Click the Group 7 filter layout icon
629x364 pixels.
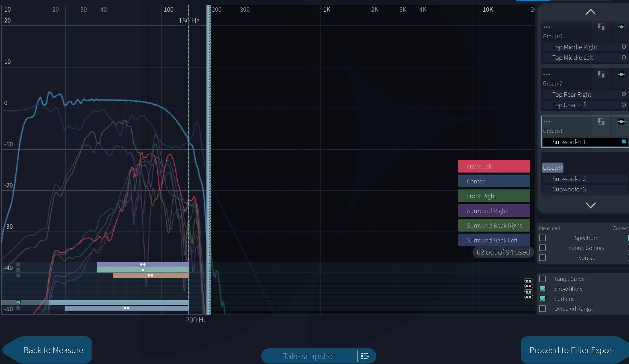[601, 74]
